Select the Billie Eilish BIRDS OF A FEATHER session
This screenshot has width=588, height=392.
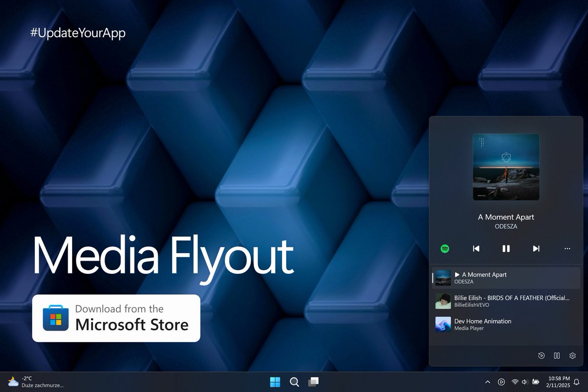click(506, 301)
